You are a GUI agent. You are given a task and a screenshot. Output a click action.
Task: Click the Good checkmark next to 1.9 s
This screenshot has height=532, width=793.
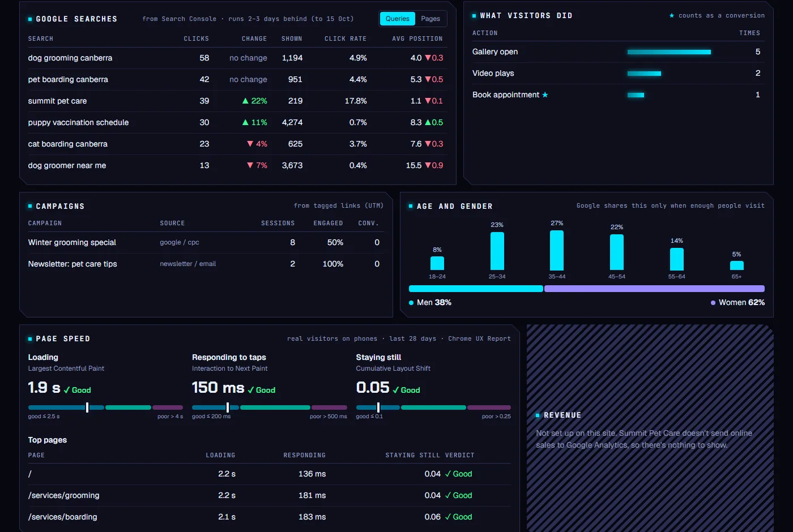(x=77, y=390)
